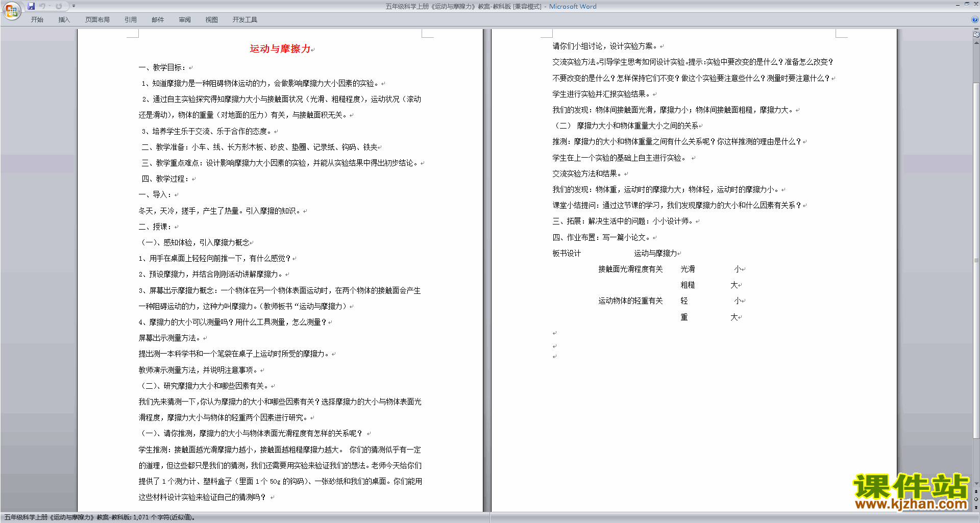Click the vertical scrollbar up arrow
980x523 pixels.
pos(976,43)
